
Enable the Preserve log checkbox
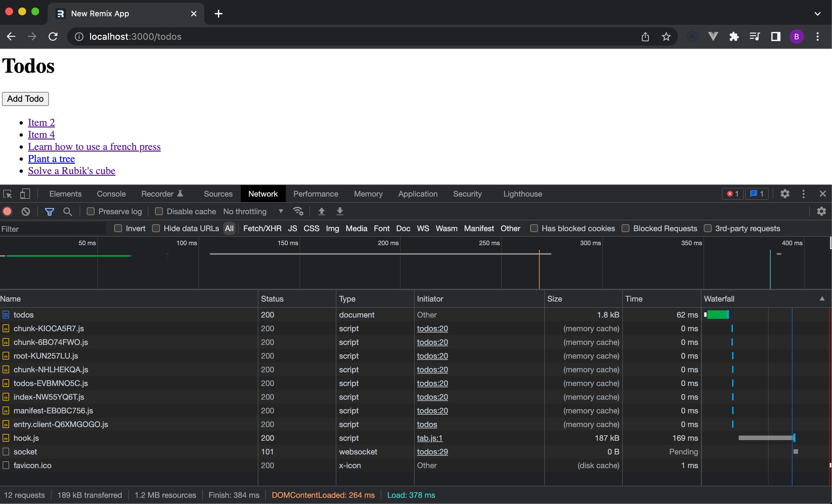(x=90, y=212)
